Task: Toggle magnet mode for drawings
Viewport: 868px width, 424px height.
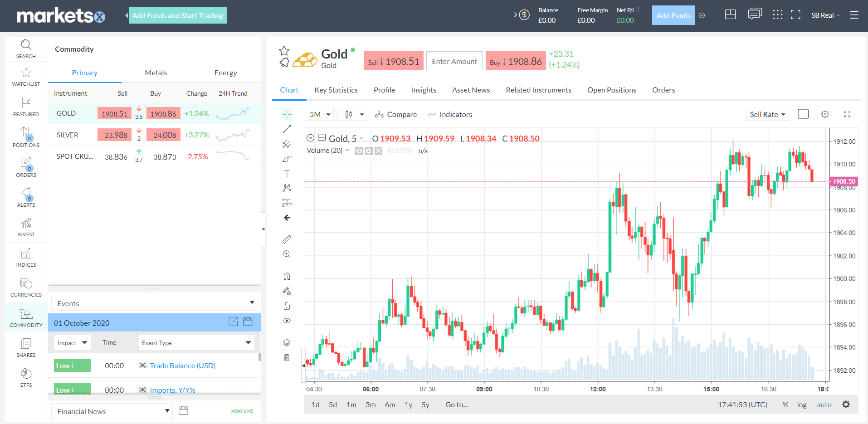Action: pos(287,276)
